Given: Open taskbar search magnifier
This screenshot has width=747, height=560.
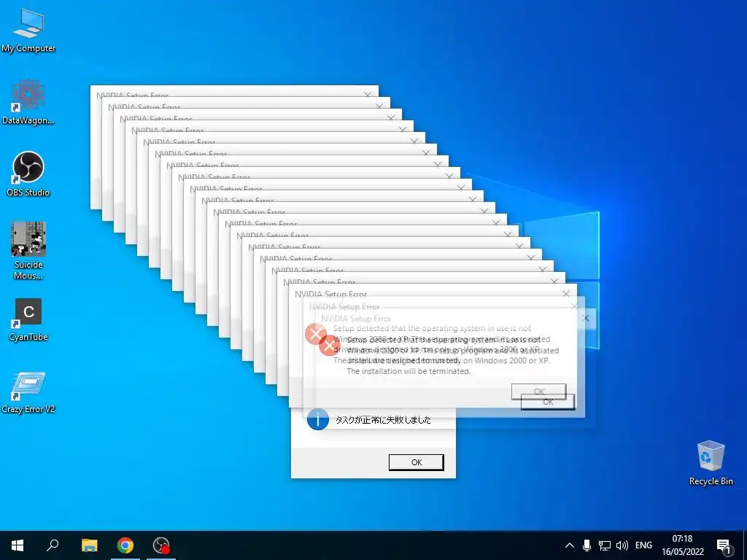Looking at the screenshot, I should pos(53,545).
